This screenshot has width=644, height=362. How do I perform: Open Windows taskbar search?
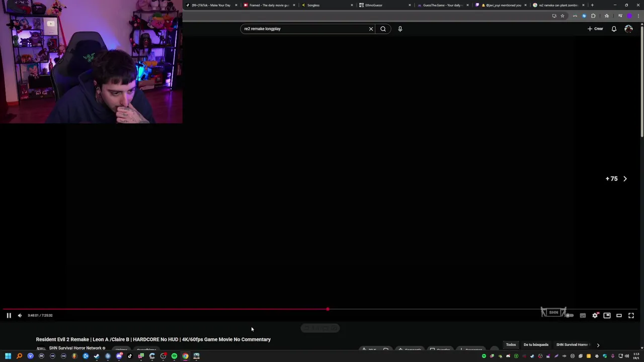(x=19, y=356)
